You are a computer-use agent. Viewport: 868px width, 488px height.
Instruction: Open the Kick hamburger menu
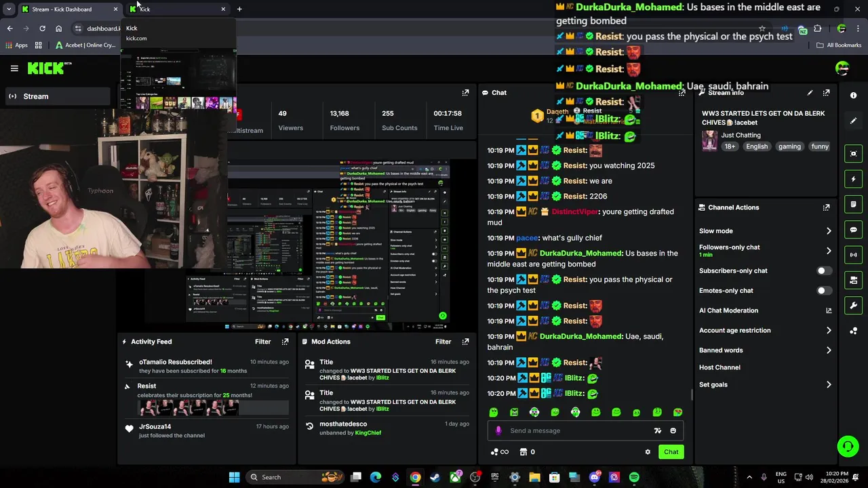pos(14,68)
